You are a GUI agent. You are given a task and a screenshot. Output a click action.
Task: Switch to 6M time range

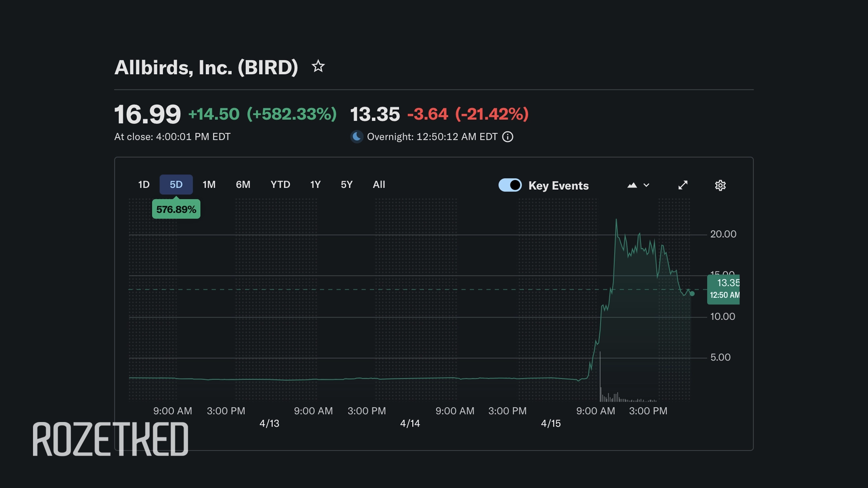(243, 184)
